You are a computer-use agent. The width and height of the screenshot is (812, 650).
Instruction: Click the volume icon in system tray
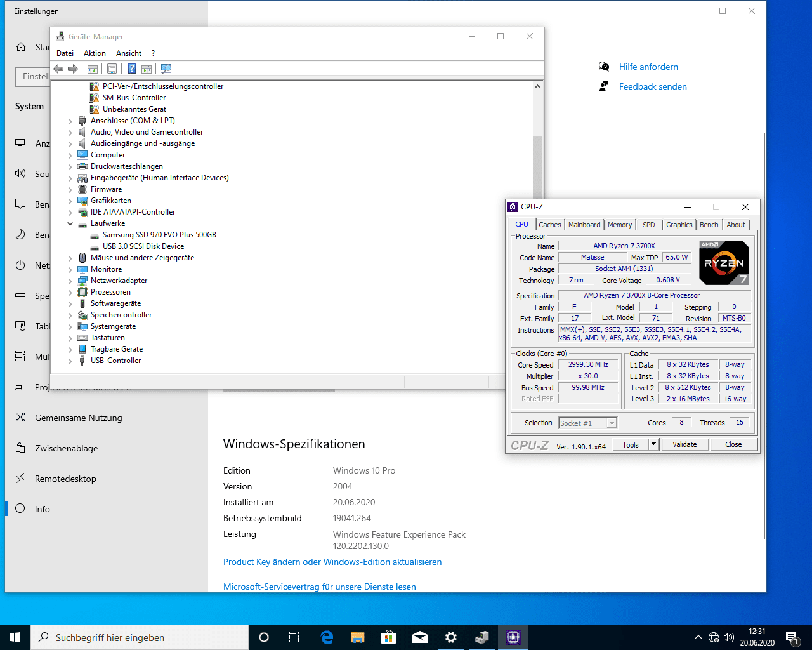(729, 637)
